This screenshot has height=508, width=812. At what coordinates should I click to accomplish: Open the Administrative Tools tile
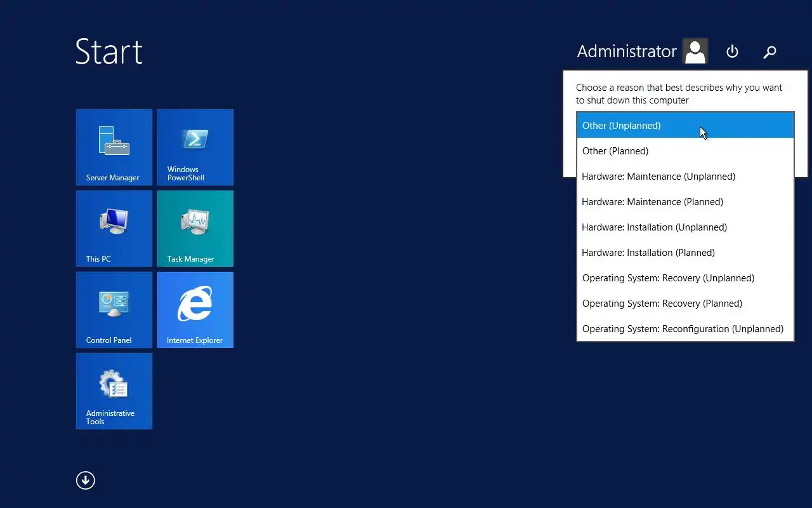click(114, 391)
